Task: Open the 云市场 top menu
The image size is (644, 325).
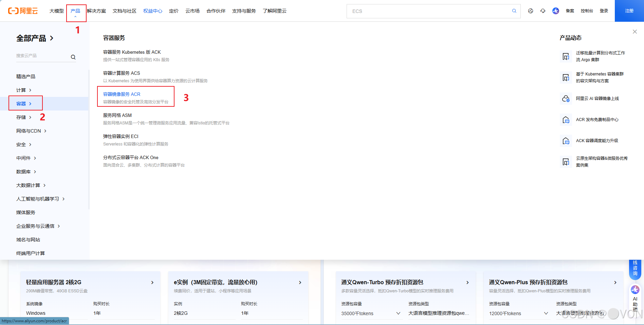Action: tap(192, 11)
